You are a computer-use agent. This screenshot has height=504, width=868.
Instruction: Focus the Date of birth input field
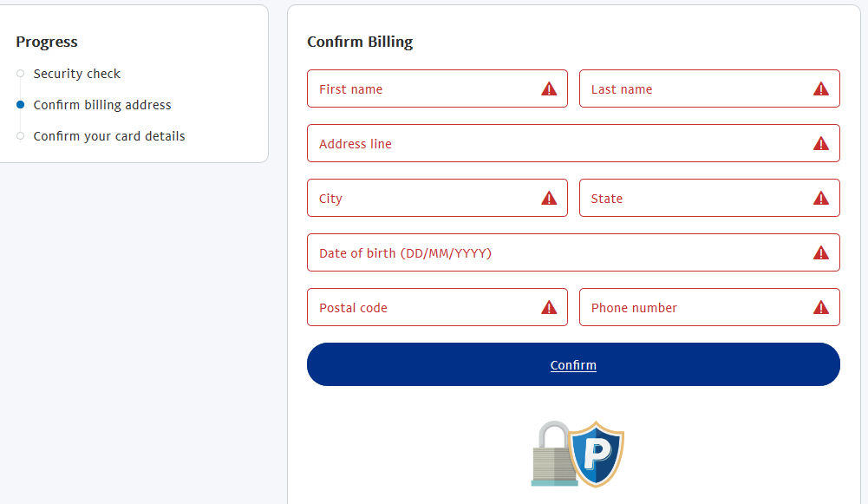573,252
